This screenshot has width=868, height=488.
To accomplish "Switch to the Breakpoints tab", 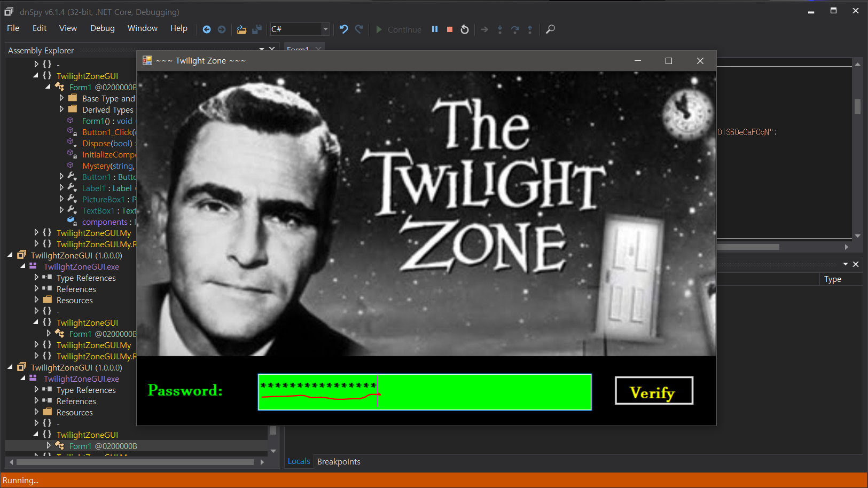I will (339, 461).
